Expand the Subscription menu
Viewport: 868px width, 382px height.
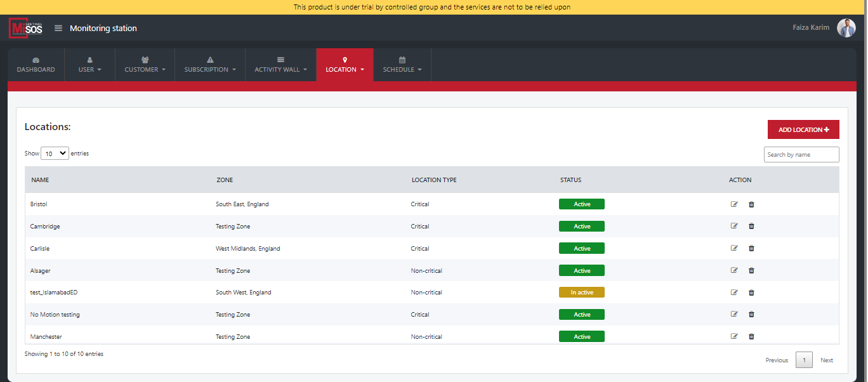click(209, 65)
